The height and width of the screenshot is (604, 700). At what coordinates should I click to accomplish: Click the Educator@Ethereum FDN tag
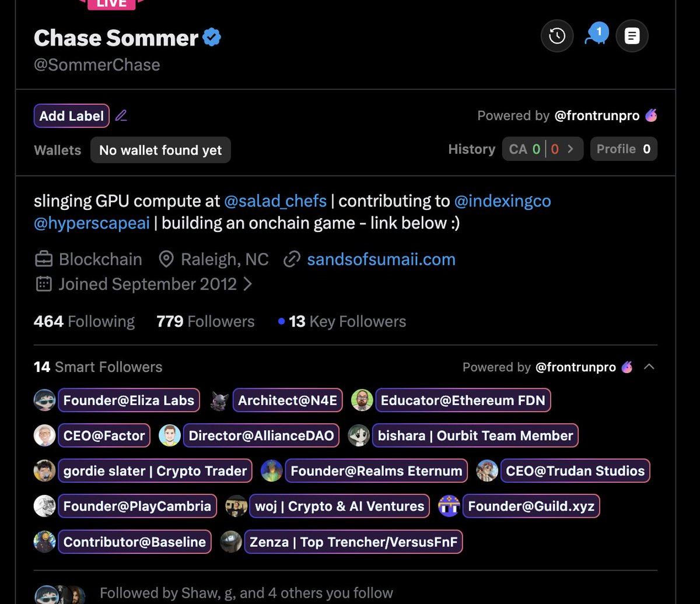pos(463,401)
